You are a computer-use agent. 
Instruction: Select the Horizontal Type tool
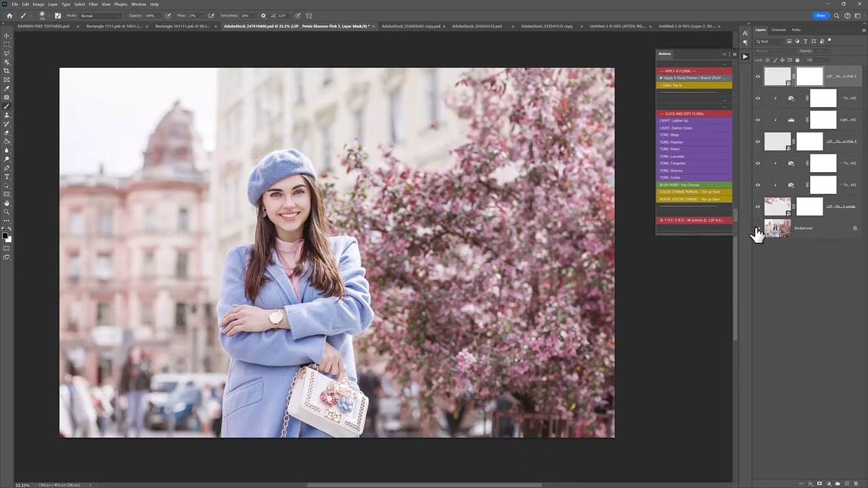[x=7, y=176]
